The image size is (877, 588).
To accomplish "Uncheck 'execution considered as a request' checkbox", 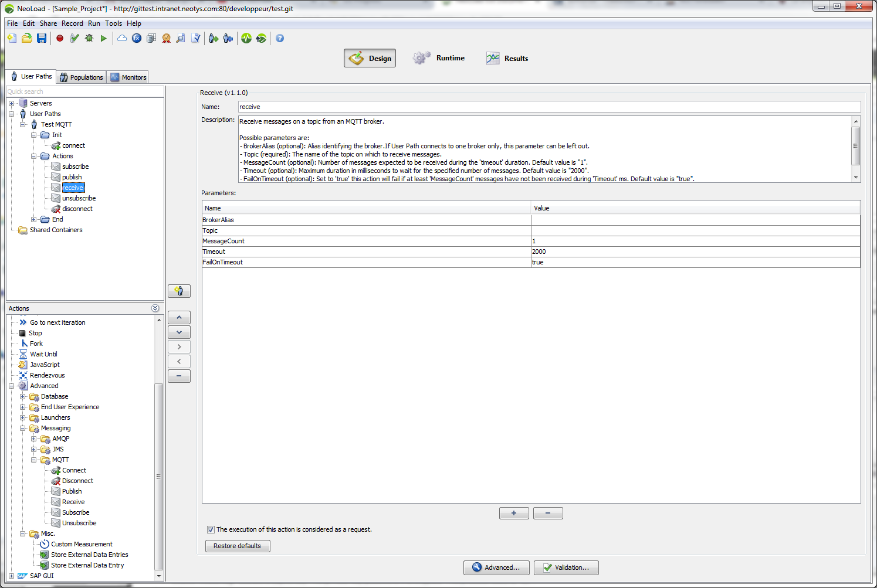I will [211, 529].
